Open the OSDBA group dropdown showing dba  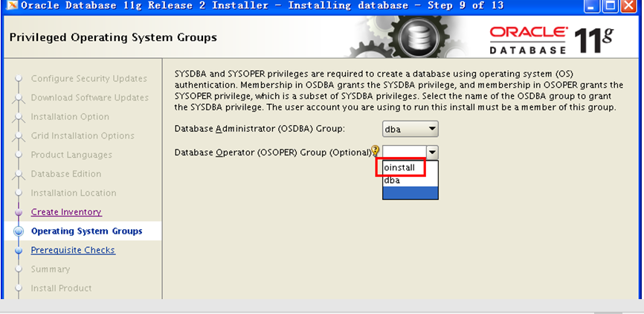point(410,129)
